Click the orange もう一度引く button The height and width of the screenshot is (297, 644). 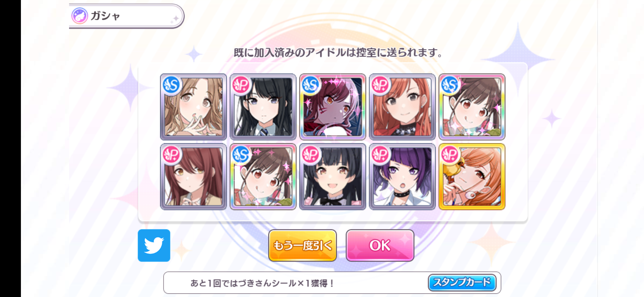302,245
